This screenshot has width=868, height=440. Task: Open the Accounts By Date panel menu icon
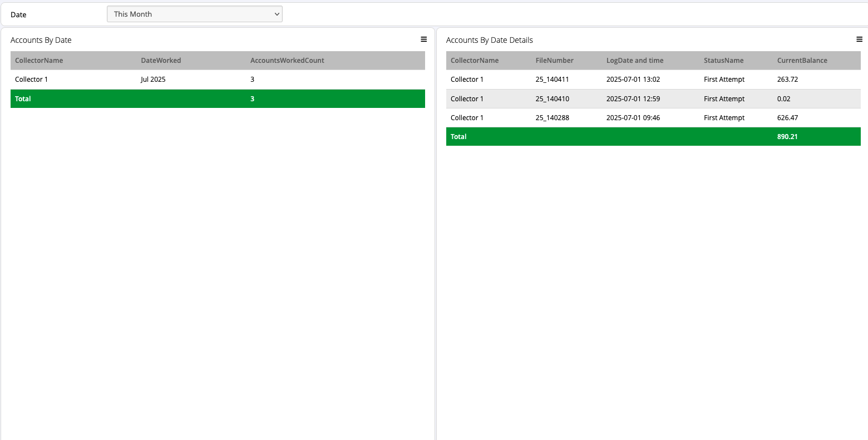(x=423, y=39)
